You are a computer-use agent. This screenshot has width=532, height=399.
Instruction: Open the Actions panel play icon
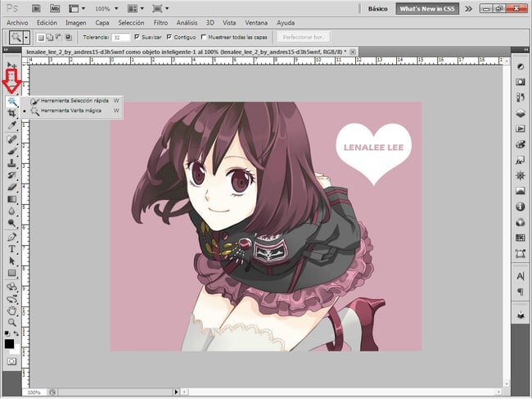tap(520, 129)
